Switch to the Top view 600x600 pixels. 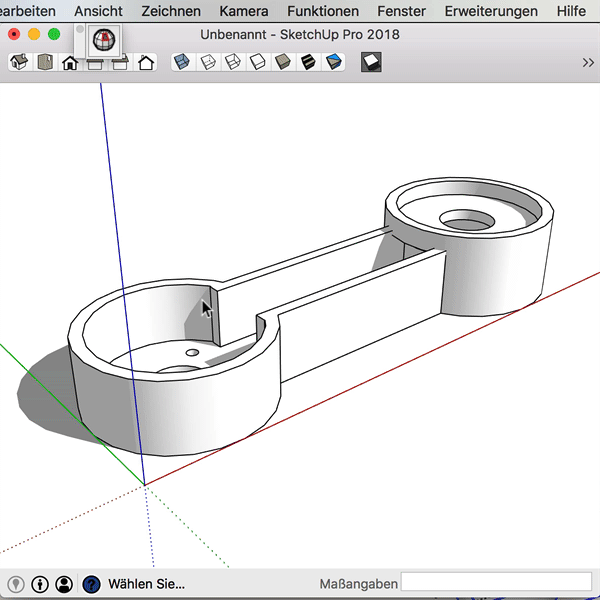coord(45,63)
